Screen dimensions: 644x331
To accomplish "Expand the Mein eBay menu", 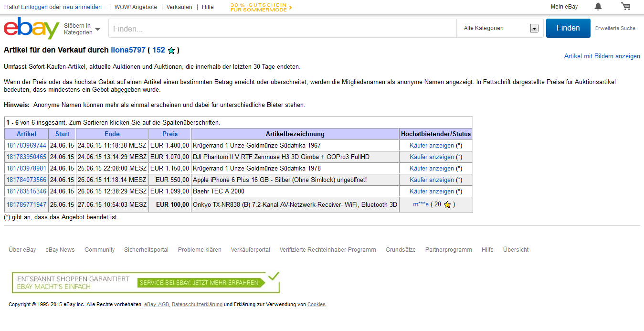I will pos(564,7).
